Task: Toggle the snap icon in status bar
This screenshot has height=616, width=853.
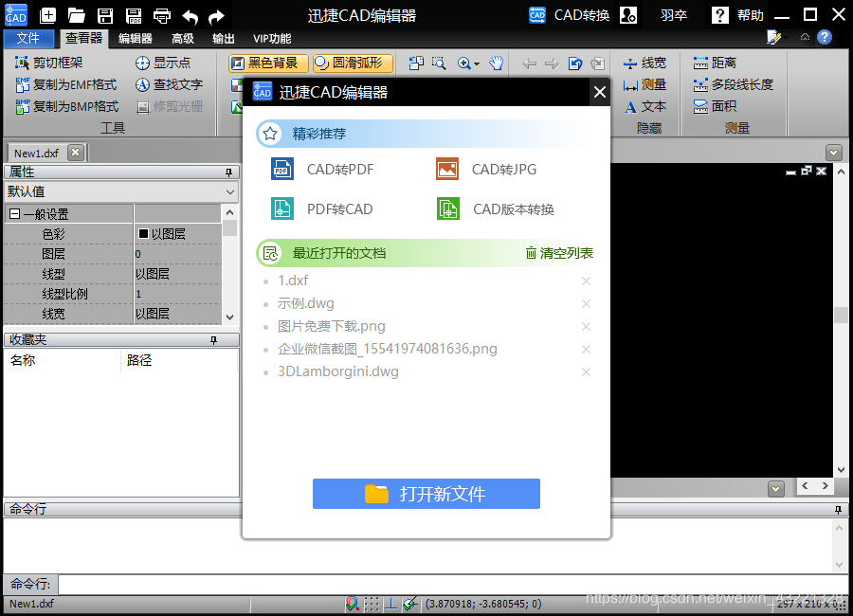Action: pyautogui.click(x=352, y=604)
